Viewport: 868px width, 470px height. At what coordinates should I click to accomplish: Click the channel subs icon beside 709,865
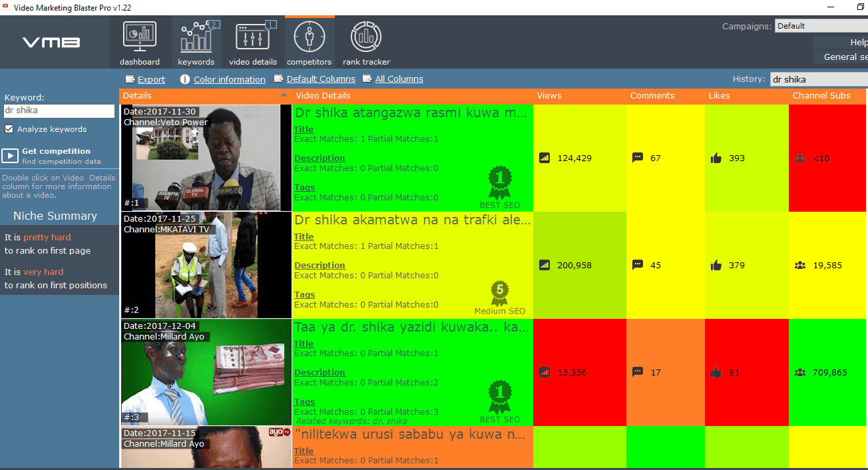click(x=800, y=373)
